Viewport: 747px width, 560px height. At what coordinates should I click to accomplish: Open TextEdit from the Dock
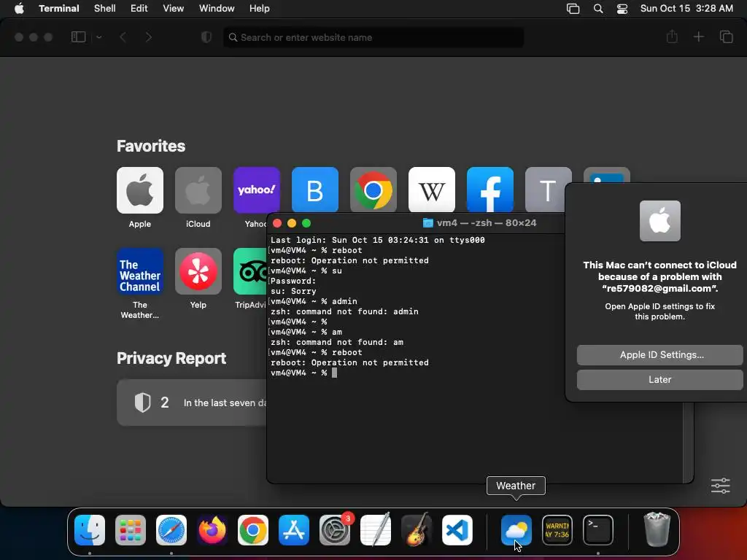click(x=376, y=530)
